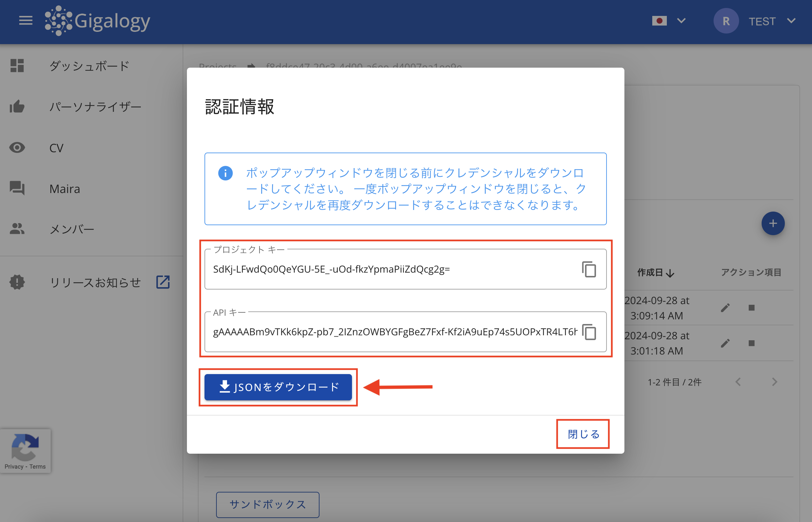Copy the project key to clipboard
812x522 pixels.
(589, 269)
